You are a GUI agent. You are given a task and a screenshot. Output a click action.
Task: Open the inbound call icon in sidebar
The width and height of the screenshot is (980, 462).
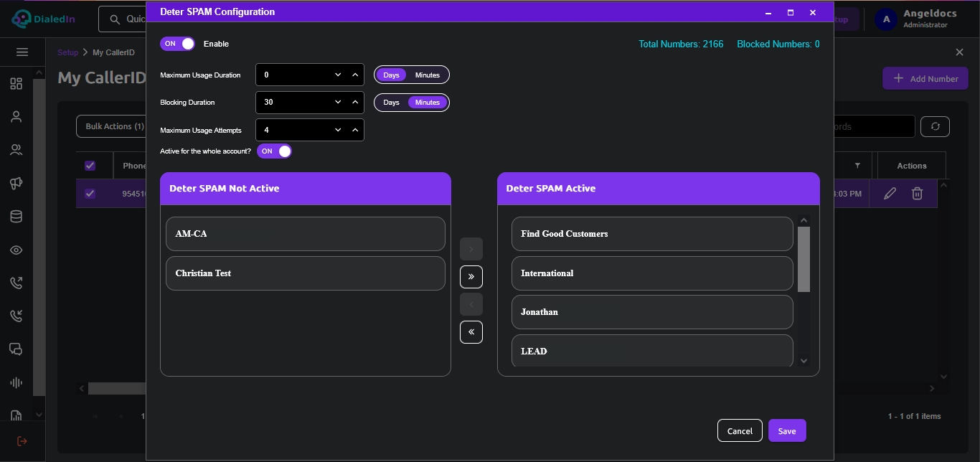16,316
